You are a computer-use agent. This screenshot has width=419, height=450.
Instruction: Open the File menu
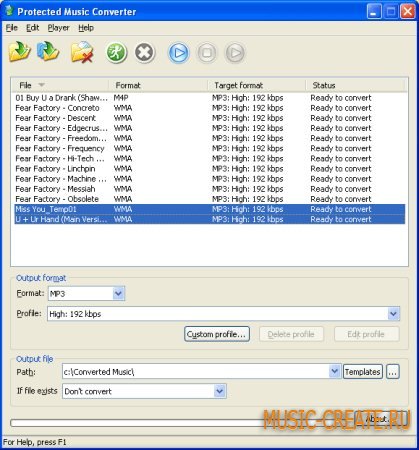click(12, 28)
